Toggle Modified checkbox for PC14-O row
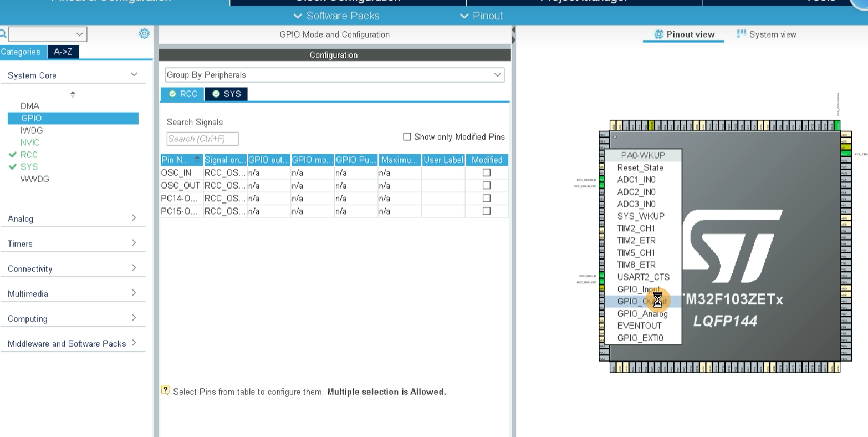Image resolution: width=868 pixels, height=437 pixels. click(x=487, y=198)
